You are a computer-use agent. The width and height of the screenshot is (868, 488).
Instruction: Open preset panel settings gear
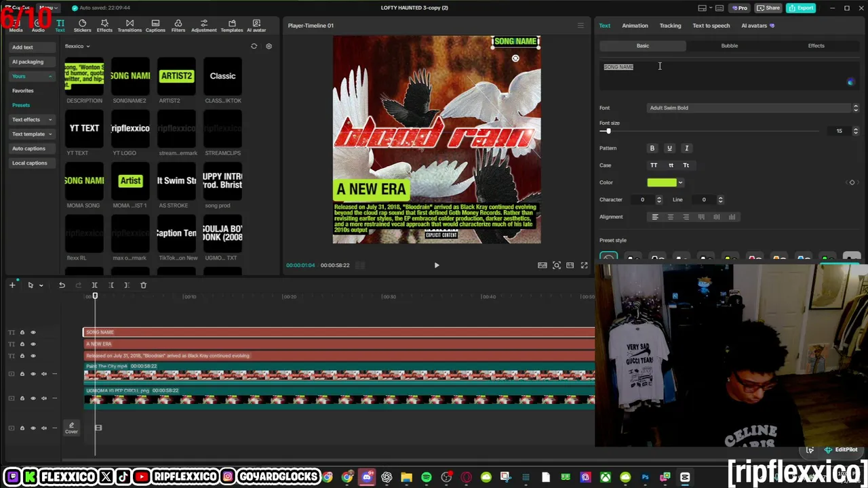(269, 46)
